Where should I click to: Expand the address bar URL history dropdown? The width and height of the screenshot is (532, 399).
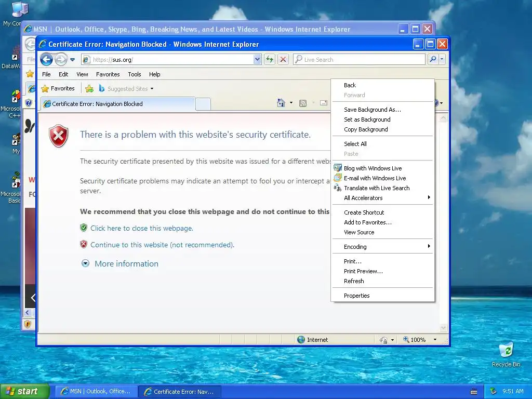[x=257, y=59]
